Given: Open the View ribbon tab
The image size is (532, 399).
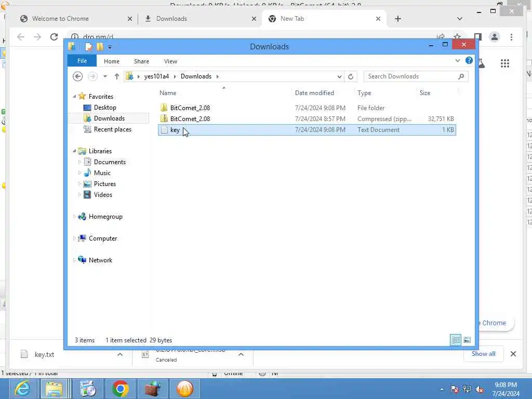Looking at the screenshot, I should (170, 61).
